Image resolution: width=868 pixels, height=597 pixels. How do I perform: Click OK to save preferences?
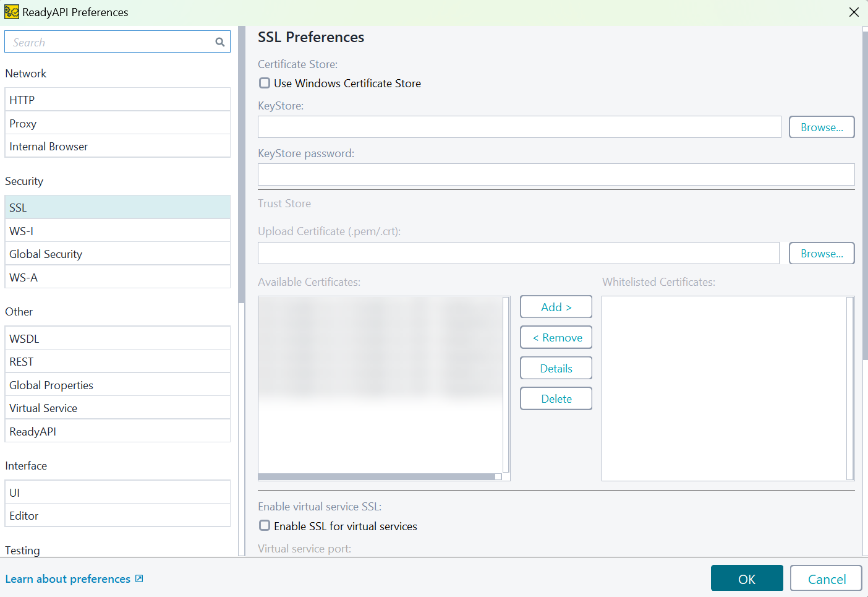pyautogui.click(x=746, y=579)
